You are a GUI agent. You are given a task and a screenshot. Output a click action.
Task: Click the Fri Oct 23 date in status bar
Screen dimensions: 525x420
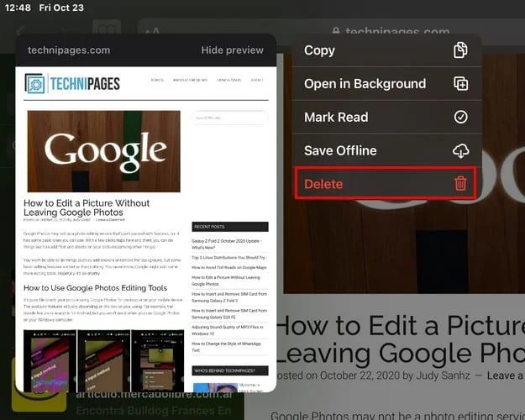point(61,8)
